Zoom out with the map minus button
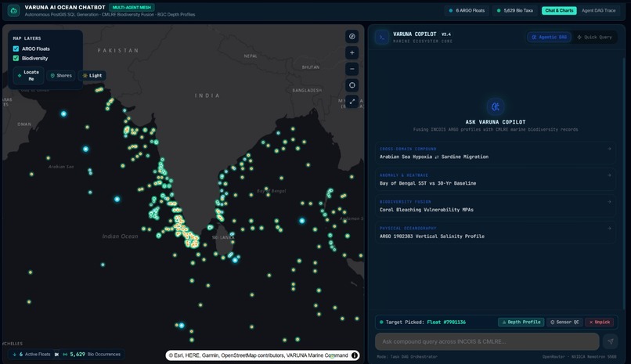The width and height of the screenshot is (631, 364). [x=352, y=69]
